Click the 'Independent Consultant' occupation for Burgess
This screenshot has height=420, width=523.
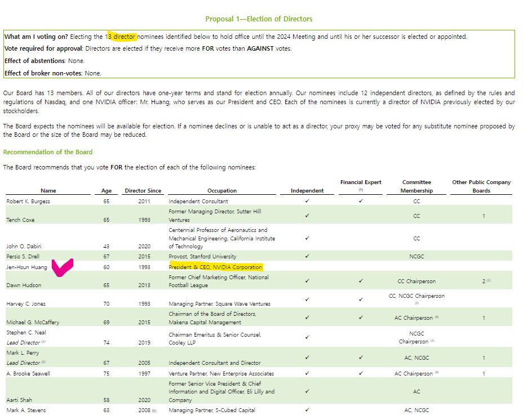point(198,202)
